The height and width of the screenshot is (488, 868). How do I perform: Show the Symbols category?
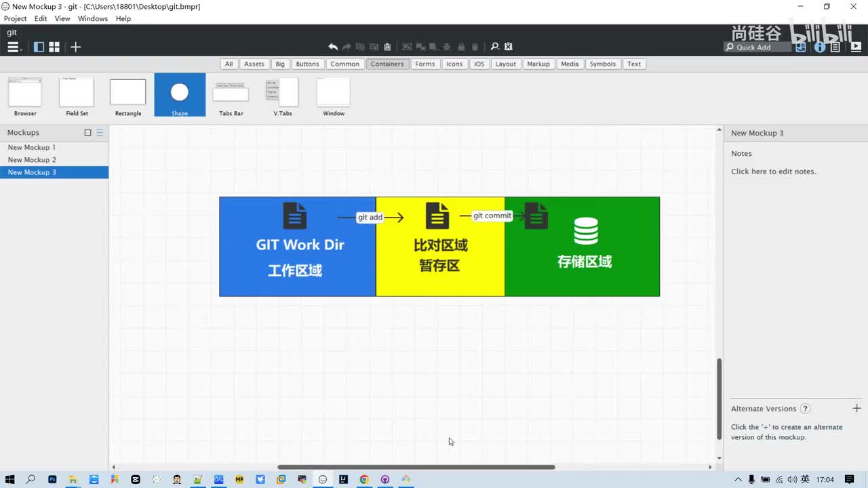(x=603, y=64)
